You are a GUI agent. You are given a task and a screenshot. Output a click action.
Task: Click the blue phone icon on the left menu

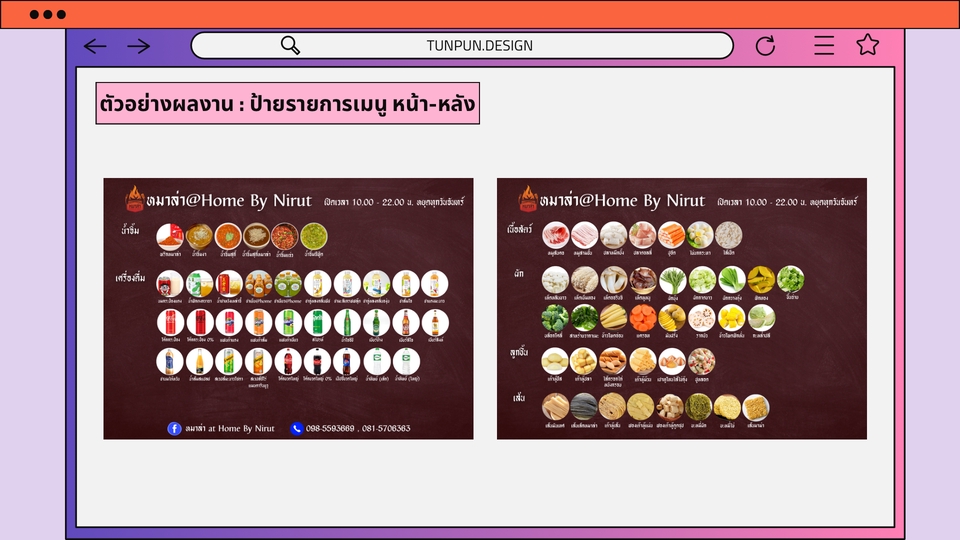pyautogui.click(x=297, y=429)
